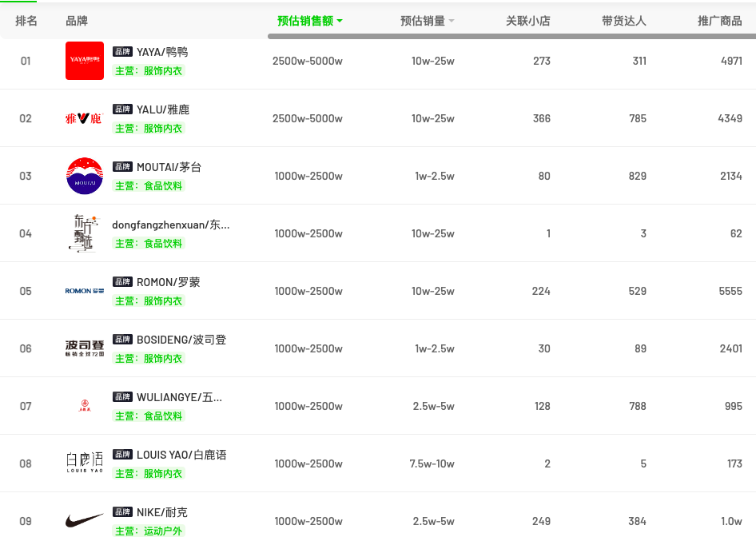Click 关联小店 value 80 for MOUTAI
Screen dimensions: 756x541
pos(544,176)
